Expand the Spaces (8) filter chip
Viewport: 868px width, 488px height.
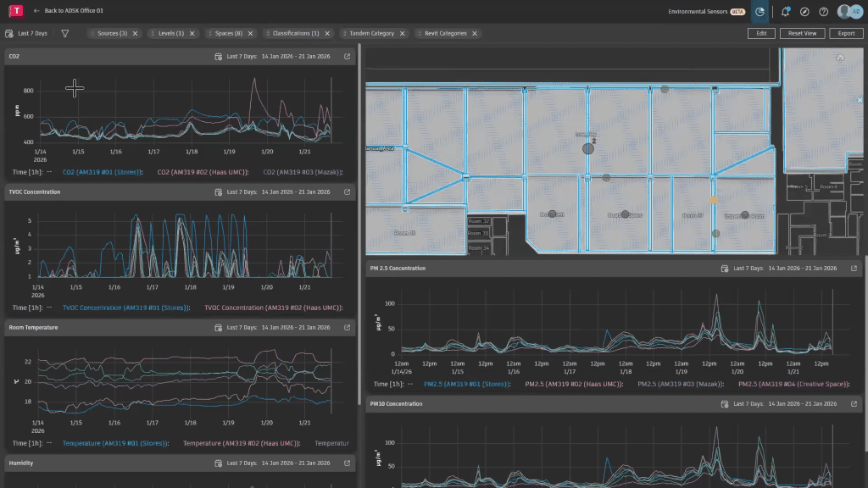click(x=227, y=33)
